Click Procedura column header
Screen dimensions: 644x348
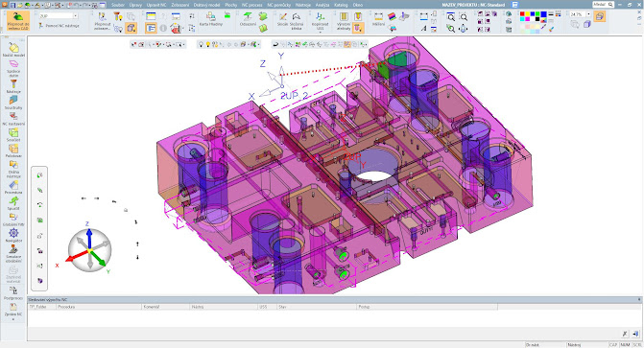tap(99, 307)
